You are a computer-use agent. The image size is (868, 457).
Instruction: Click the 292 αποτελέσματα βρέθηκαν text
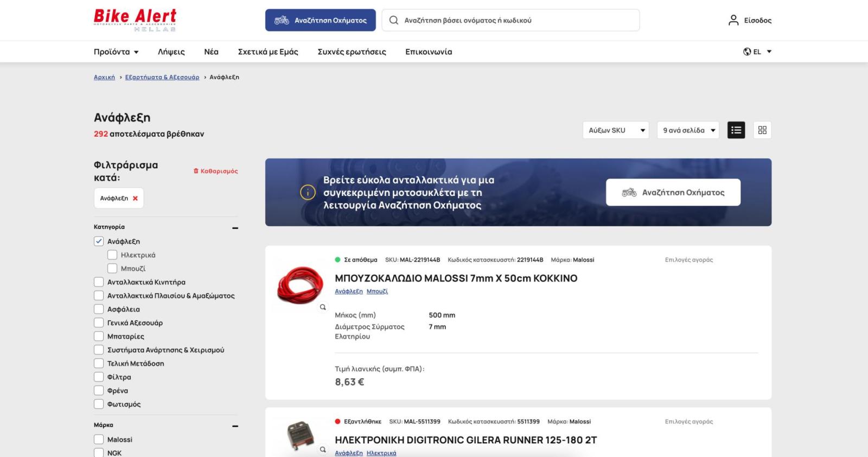point(149,134)
